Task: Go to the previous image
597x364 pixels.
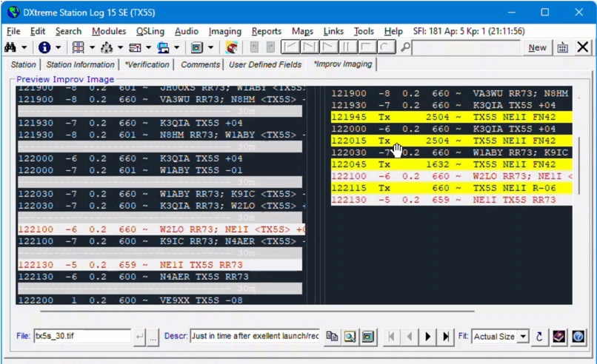Action: pyautogui.click(x=410, y=337)
